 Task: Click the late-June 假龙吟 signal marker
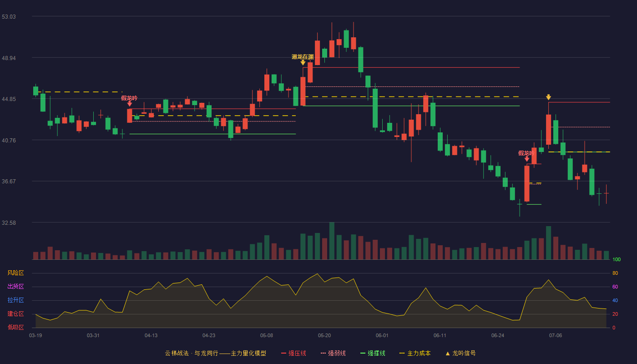527,159
